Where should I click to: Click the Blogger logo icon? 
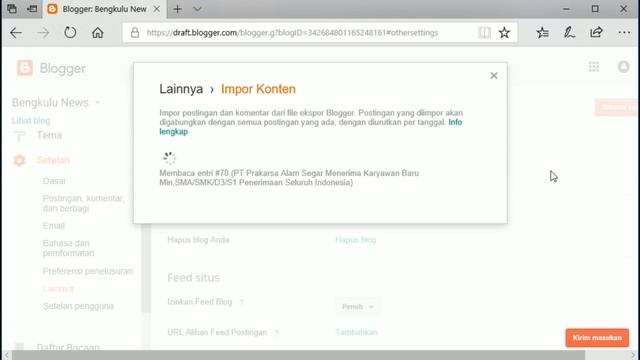point(24,68)
